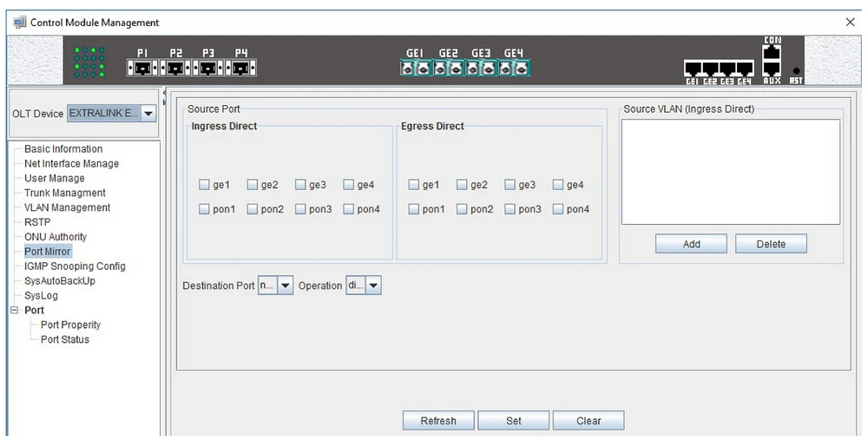
Task: Click the Add button for Source VLAN
Action: [691, 244]
